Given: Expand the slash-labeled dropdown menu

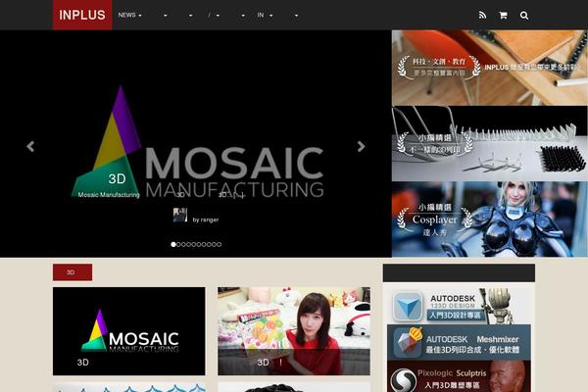Looking at the screenshot, I should coord(214,15).
